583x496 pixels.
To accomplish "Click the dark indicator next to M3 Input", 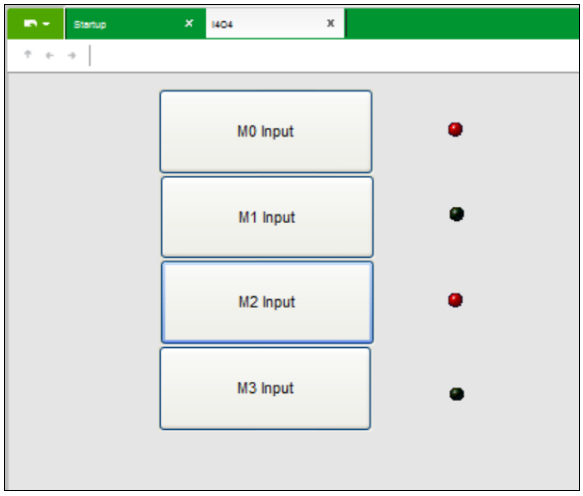I will point(457,394).
